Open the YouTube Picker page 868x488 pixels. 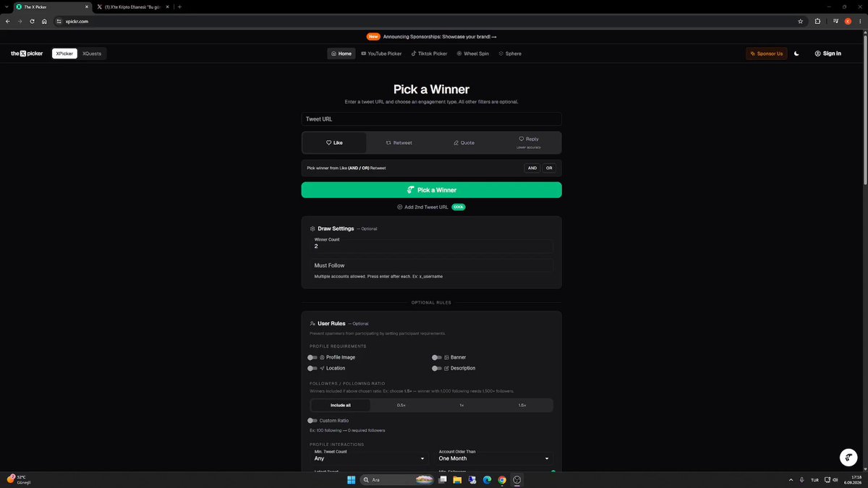(381, 53)
